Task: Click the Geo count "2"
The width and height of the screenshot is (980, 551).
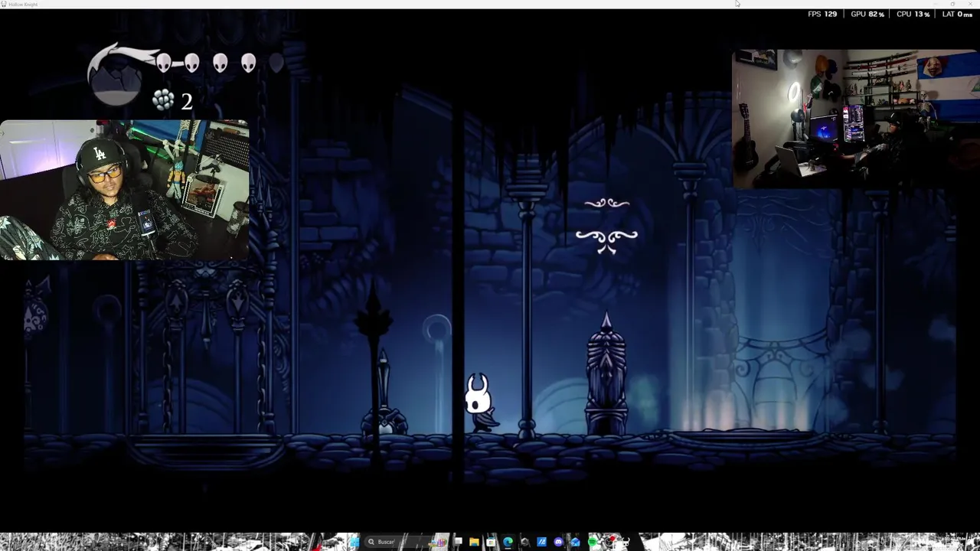Action: click(x=186, y=100)
